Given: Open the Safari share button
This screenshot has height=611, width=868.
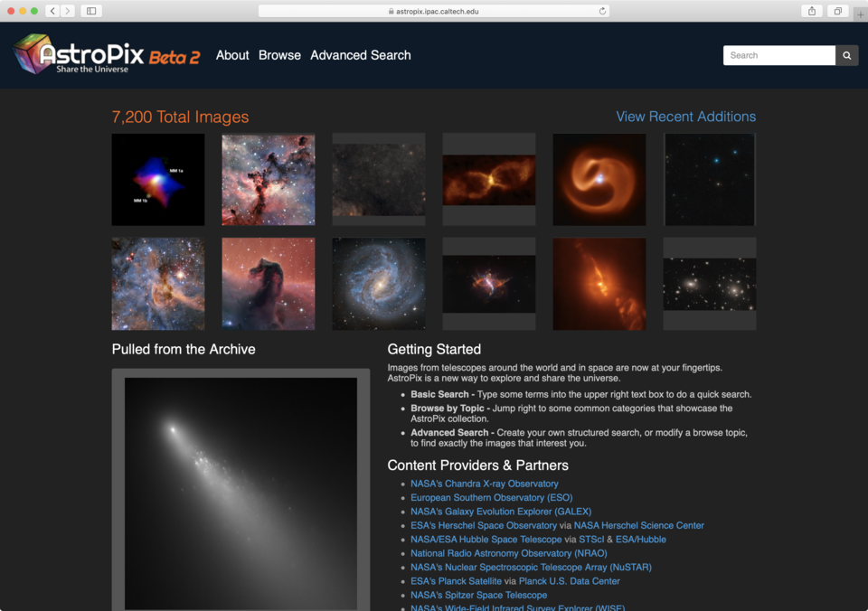Looking at the screenshot, I should point(811,11).
